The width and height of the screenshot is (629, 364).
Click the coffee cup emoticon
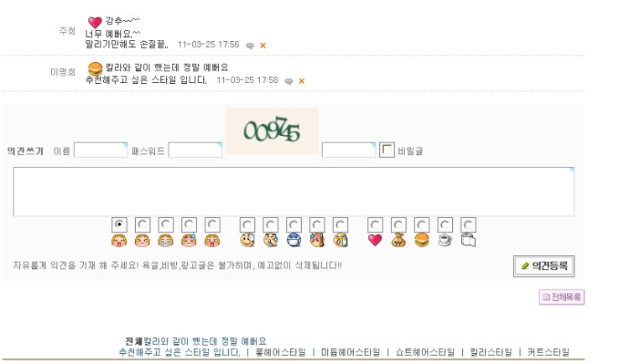(444, 240)
